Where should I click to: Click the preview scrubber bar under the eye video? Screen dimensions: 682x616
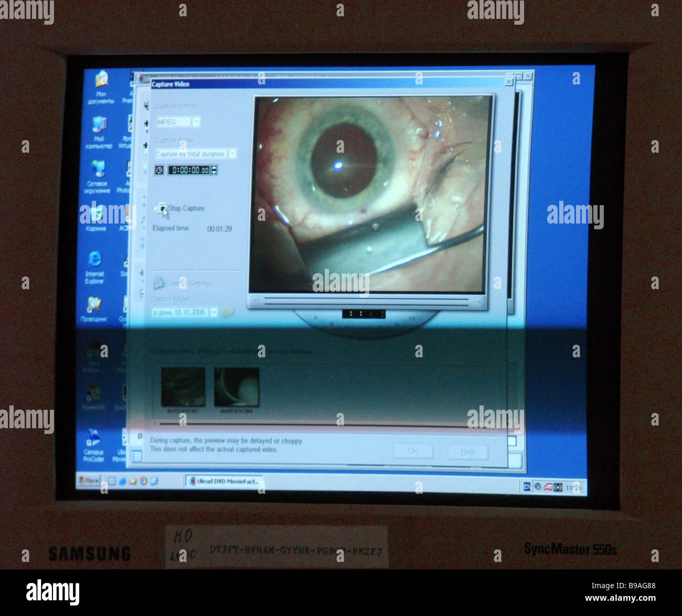pyautogui.click(x=366, y=302)
